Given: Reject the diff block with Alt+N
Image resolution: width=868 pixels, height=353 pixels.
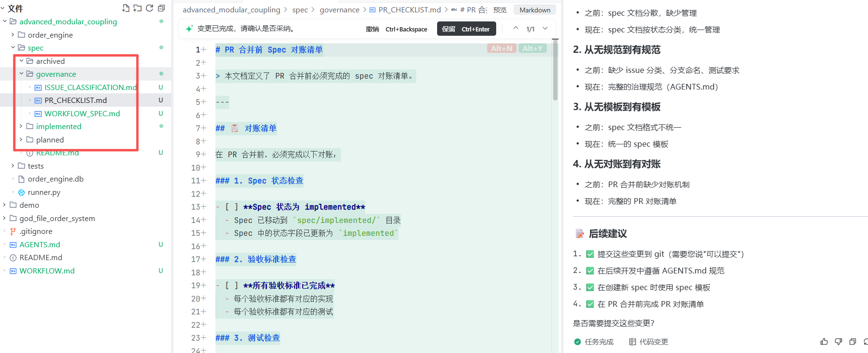Looking at the screenshot, I should [502, 48].
